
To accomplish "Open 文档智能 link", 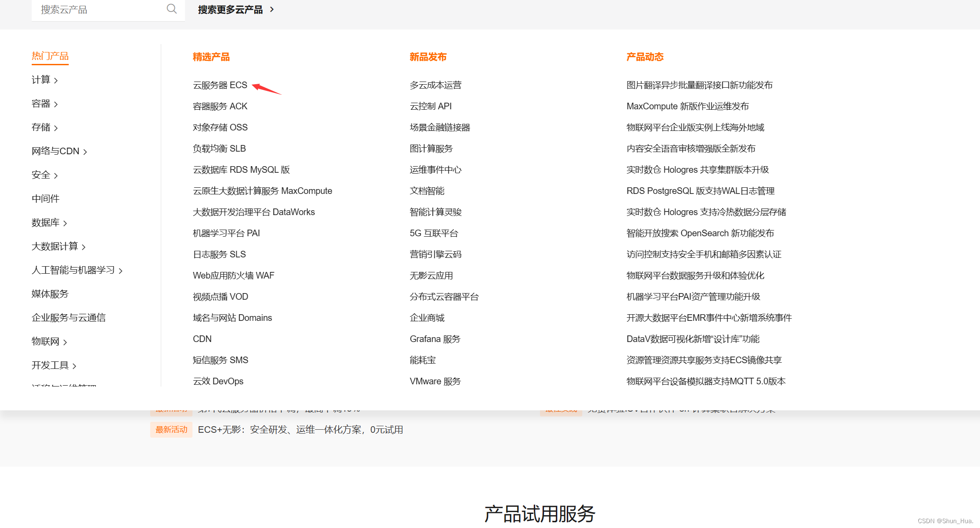I will click(x=427, y=191).
